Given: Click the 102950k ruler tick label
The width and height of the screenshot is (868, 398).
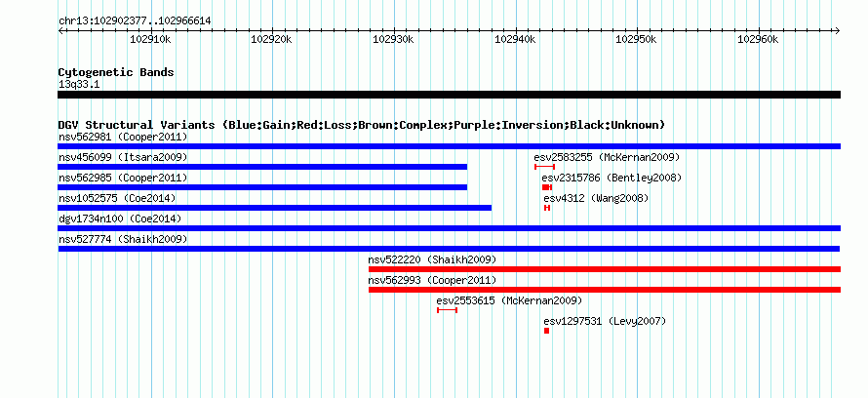Looking at the screenshot, I should tap(637, 39).
